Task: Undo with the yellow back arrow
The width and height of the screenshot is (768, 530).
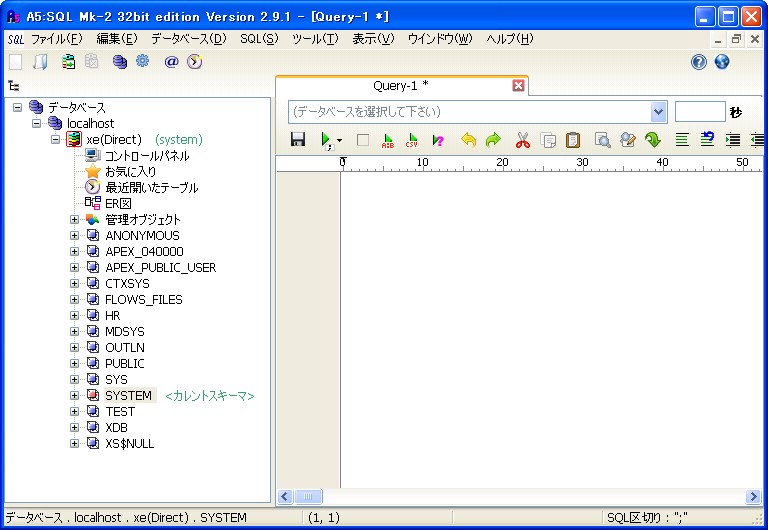Action: pyautogui.click(x=468, y=140)
